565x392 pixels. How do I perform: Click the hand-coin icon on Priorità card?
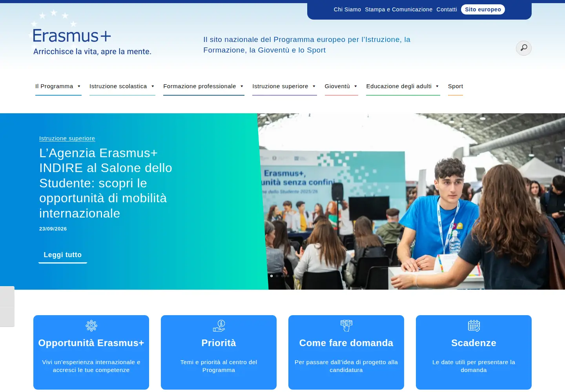tap(219, 326)
